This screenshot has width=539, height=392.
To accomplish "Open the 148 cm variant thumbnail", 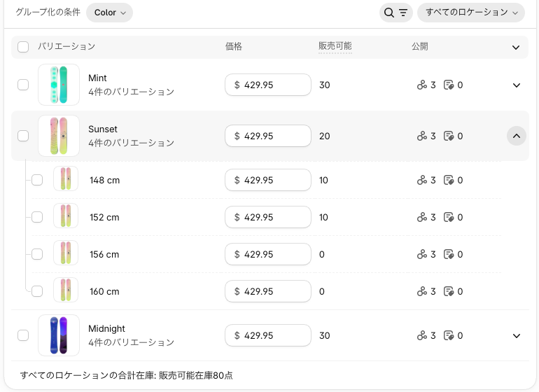I will (x=66, y=178).
